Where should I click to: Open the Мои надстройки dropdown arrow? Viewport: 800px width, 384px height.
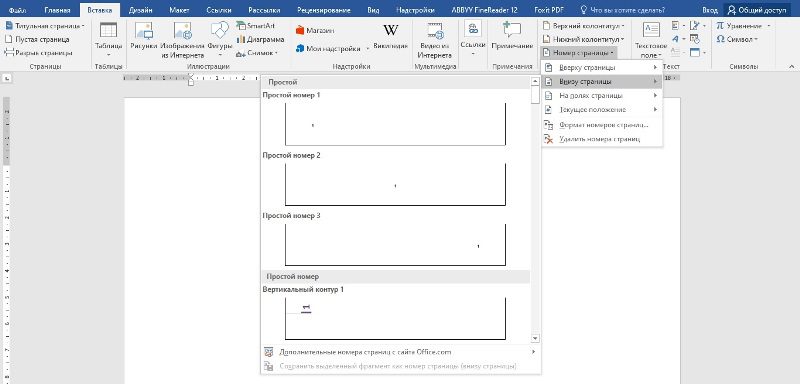pos(368,48)
